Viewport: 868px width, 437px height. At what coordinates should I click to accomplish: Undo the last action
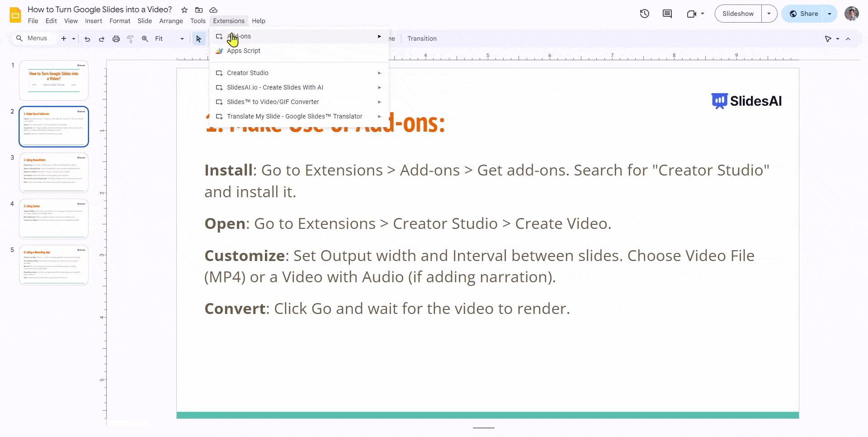(87, 38)
